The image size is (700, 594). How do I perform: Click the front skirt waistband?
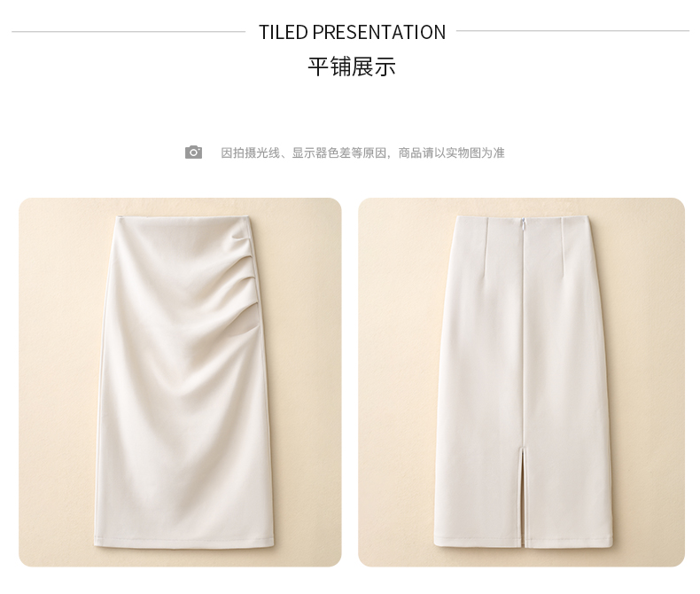183,219
